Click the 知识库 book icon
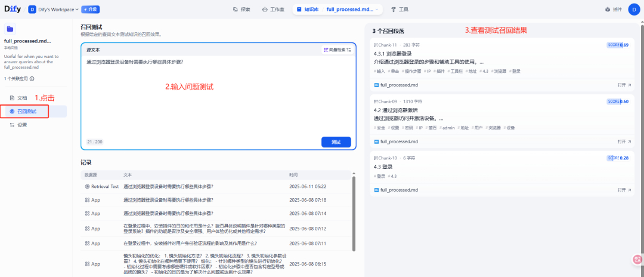The height and width of the screenshot is (277, 644). (x=299, y=10)
